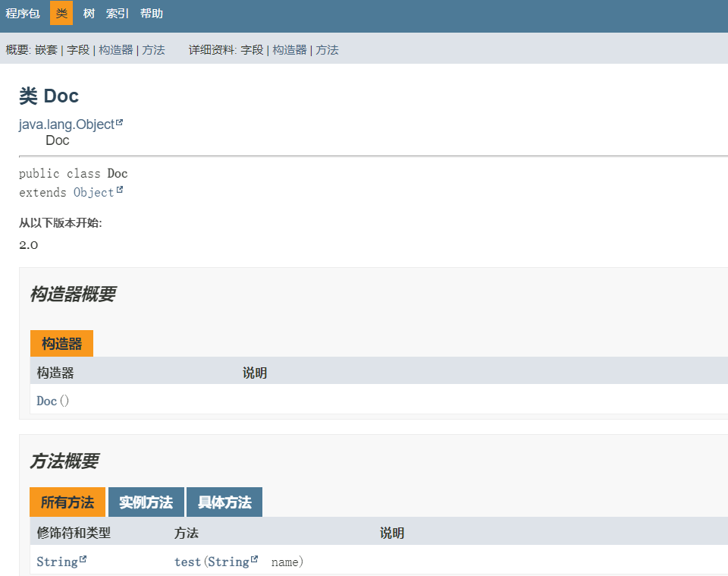Click the 从以下版本开始 label
Screen dimensions: 728x576
coord(61,223)
